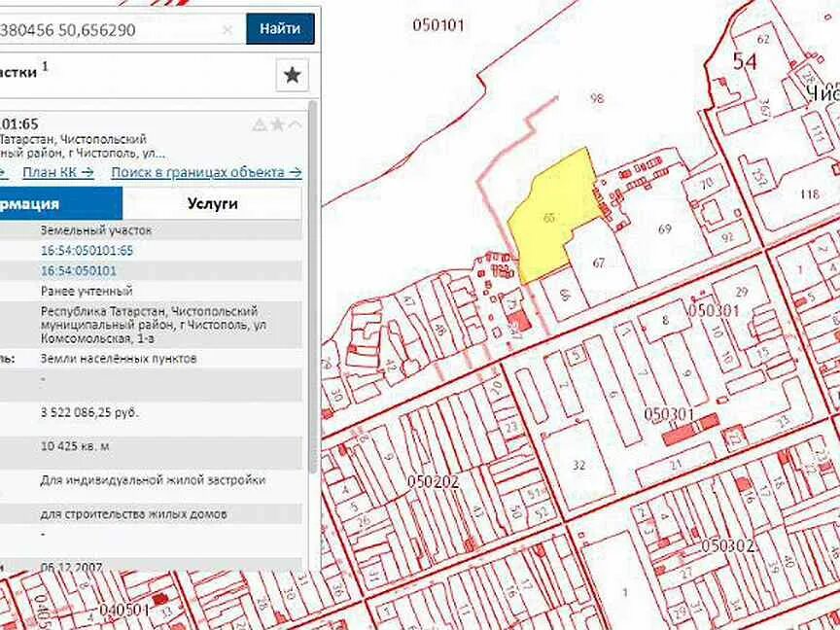Viewport: 840px width, 630px height.
Task: Click the warning triangle icon on parcel card
Action: [x=260, y=125]
